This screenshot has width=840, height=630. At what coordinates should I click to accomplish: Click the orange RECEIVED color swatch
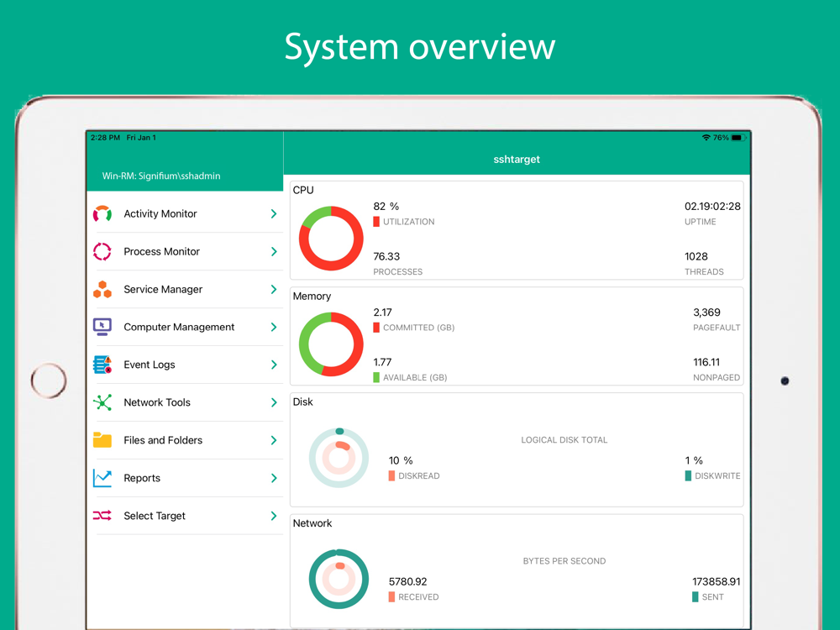[x=391, y=596]
